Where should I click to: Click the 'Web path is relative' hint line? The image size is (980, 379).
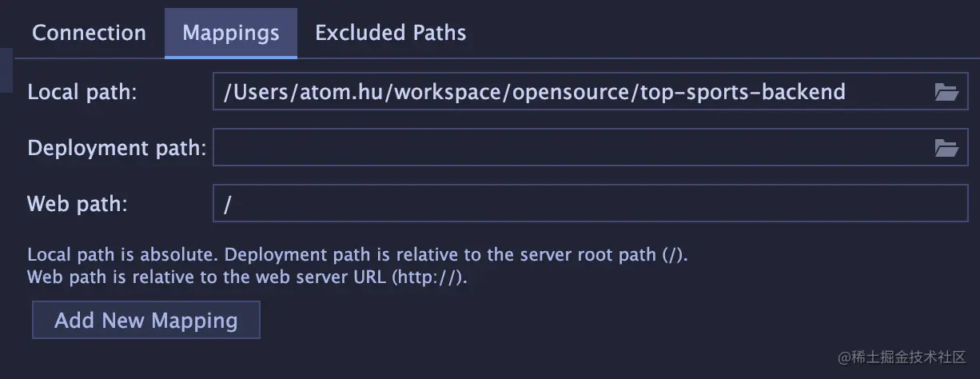pos(247,278)
